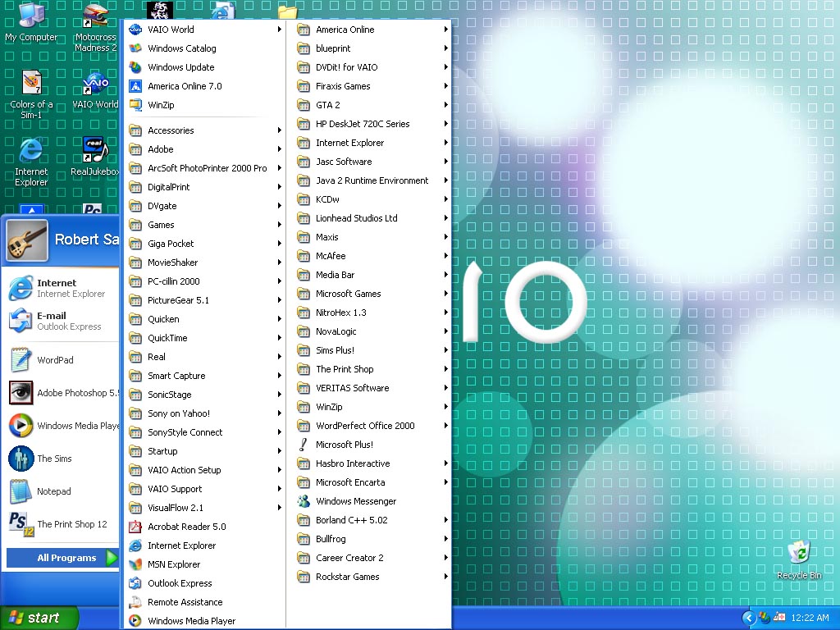This screenshot has height=630, width=840.
Task: Open E-mail Outlook Express start item
Action: [x=61, y=321]
